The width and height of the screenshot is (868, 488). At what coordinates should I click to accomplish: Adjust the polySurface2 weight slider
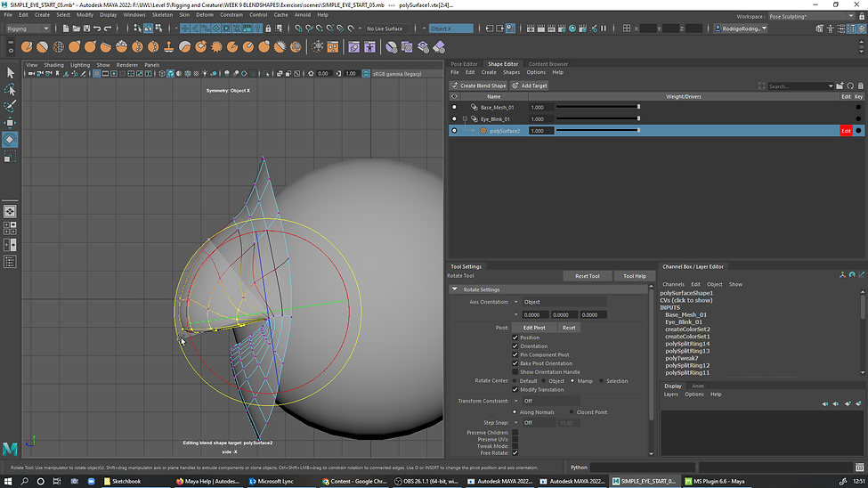point(598,131)
